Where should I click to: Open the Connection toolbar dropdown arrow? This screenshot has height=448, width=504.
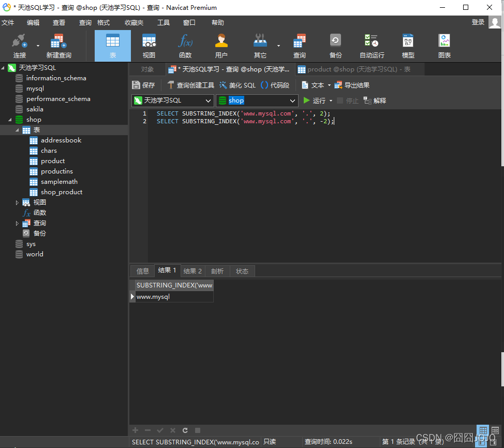(38, 46)
